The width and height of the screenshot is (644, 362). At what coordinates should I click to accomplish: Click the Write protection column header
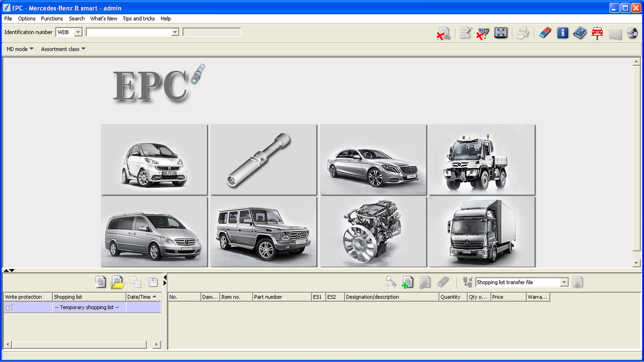coord(28,297)
